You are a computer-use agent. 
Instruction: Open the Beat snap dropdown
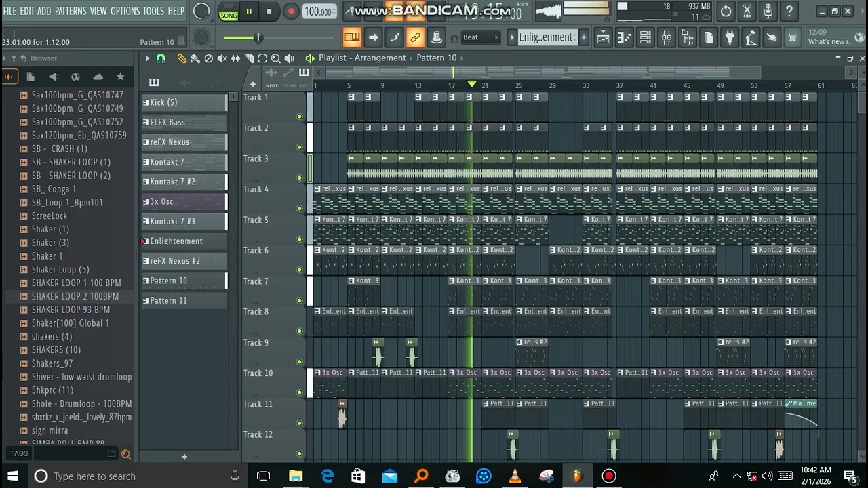(479, 37)
